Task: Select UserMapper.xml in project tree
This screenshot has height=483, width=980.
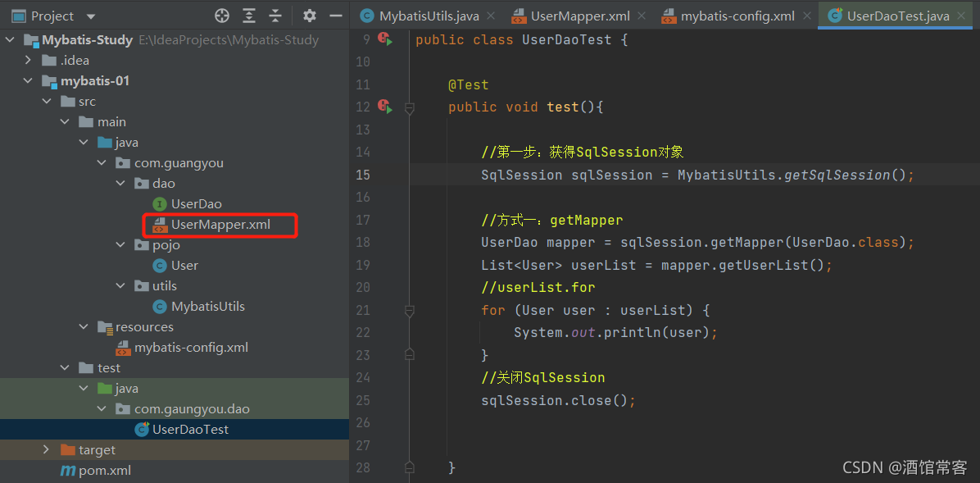Action: point(220,225)
